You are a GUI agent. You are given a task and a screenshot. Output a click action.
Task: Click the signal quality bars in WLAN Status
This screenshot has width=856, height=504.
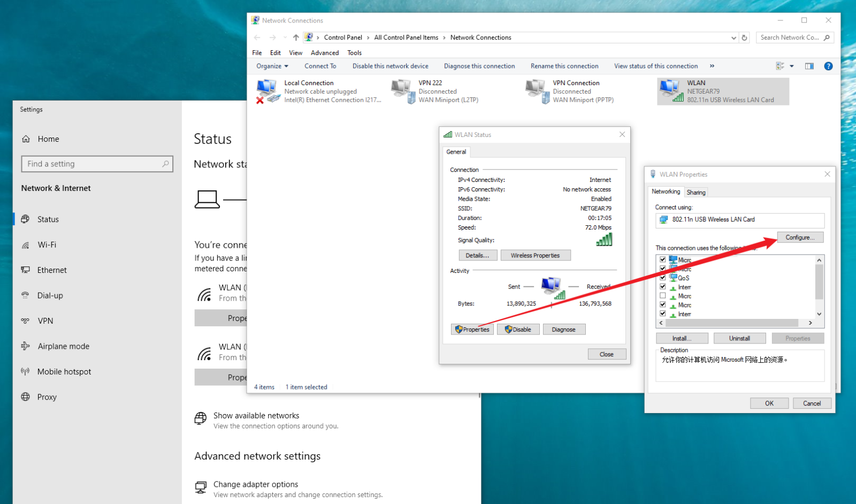tap(605, 239)
